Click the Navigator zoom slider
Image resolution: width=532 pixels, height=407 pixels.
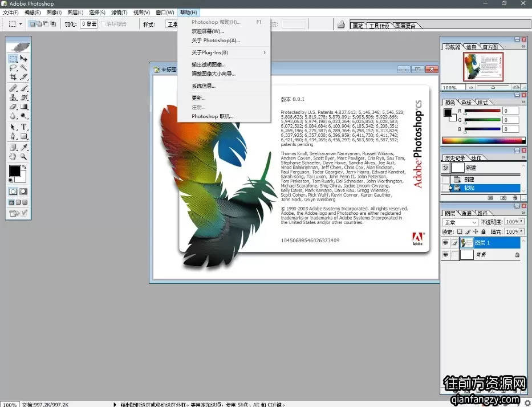pos(493,87)
